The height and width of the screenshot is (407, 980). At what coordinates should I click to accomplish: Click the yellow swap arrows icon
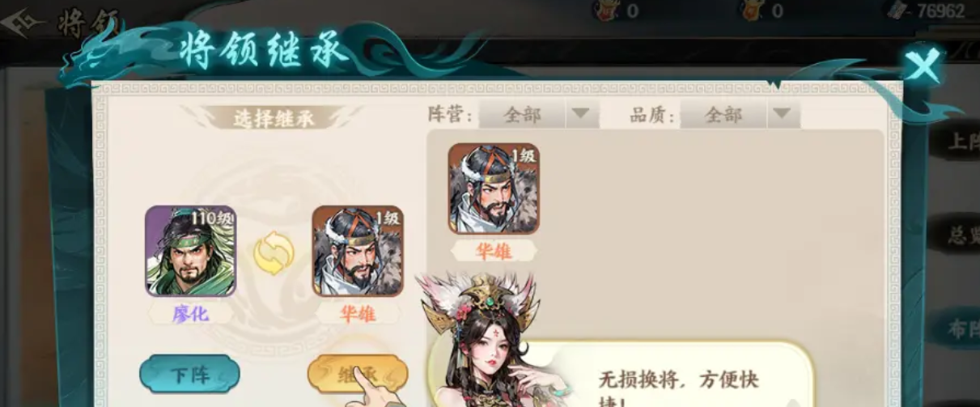pyautogui.click(x=274, y=253)
